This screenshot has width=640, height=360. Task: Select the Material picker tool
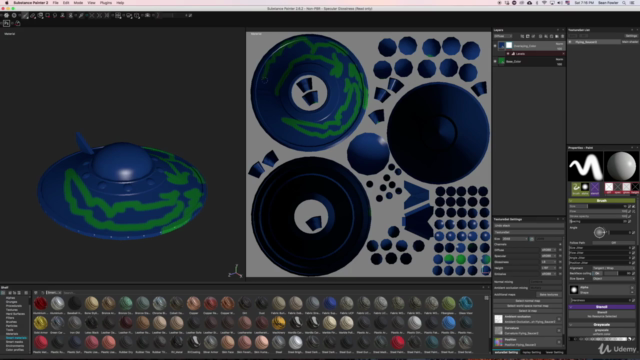click(x=81, y=16)
